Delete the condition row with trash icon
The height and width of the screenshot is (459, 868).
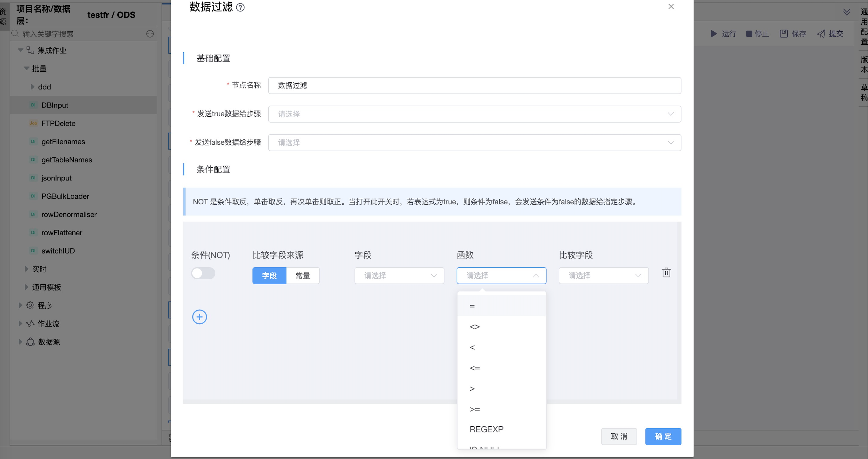(x=666, y=272)
